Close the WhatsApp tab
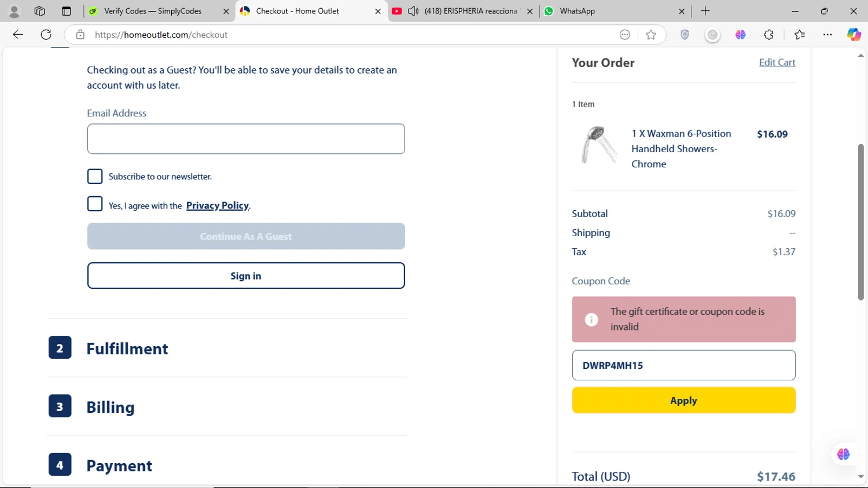The image size is (868, 488). (x=682, y=11)
